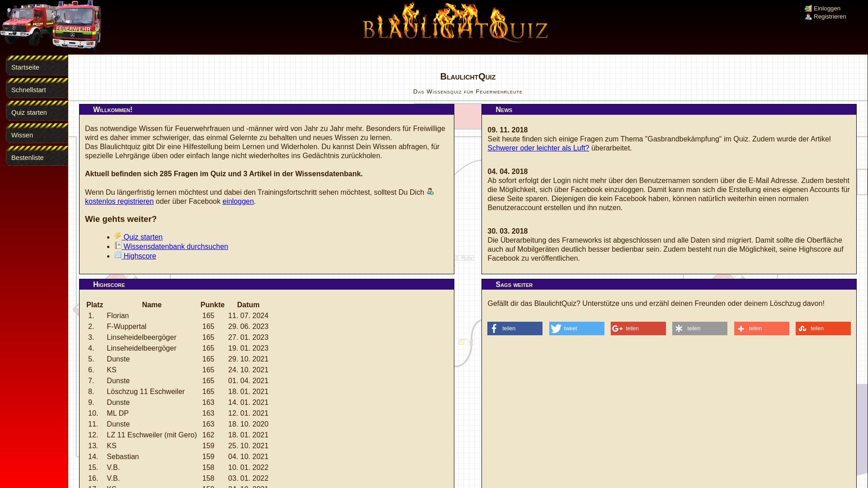Screen dimensions: 868x488
Task: Click the Willkommen! panel header
Action: (267, 110)
